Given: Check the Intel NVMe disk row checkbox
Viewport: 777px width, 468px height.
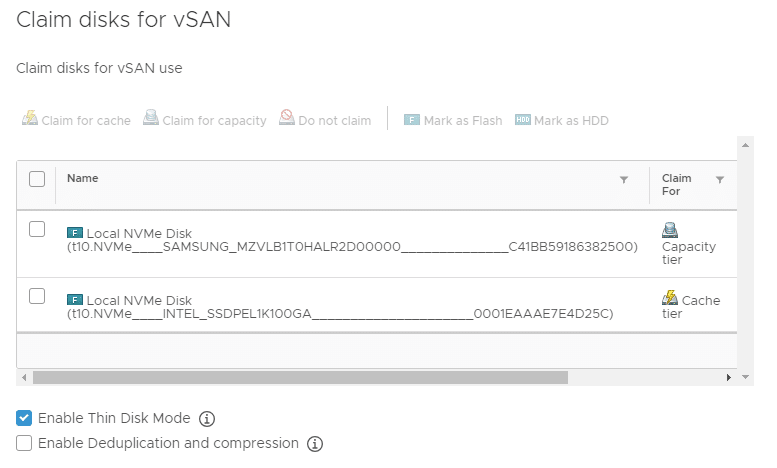Looking at the screenshot, I should [37, 296].
